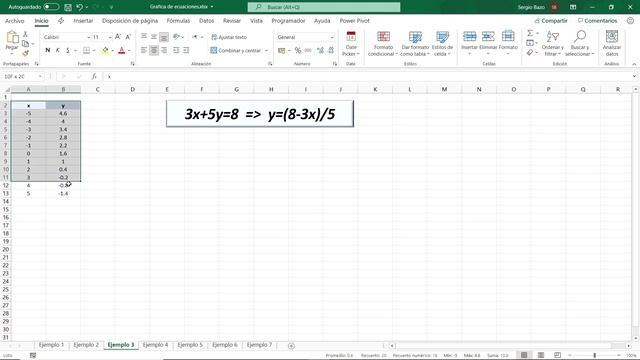Viewport: 640px width, 360px height.
Task: Open the Power Pivot ribbon tab
Action: tap(355, 21)
